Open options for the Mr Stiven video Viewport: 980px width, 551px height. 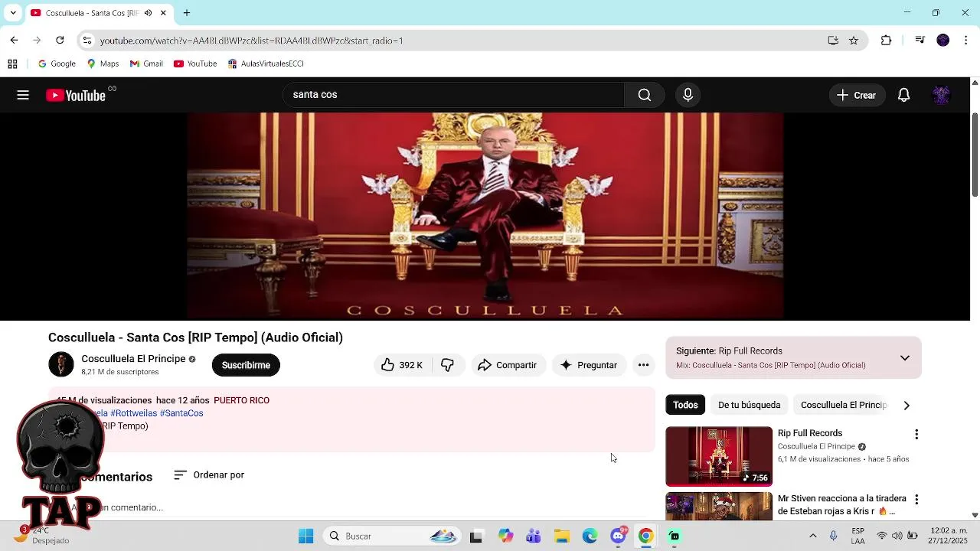(x=916, y=500)
